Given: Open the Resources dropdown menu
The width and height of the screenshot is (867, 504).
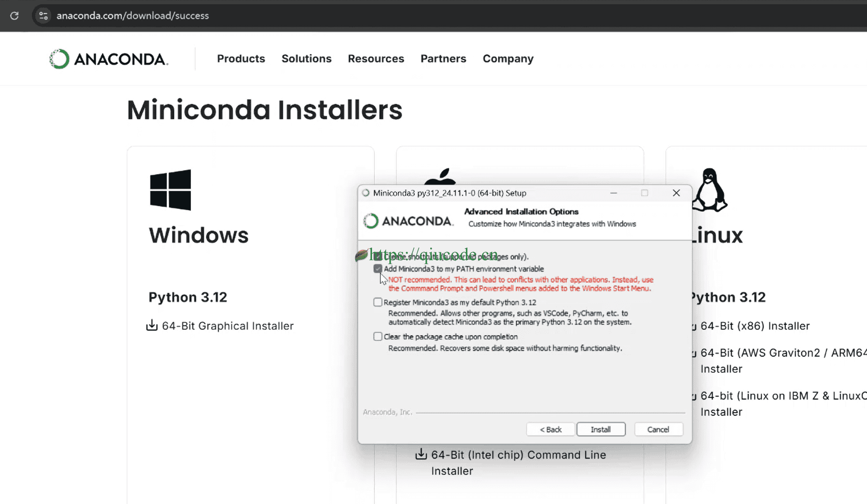Looking at the screenshot, I should [x=376, y=59].
